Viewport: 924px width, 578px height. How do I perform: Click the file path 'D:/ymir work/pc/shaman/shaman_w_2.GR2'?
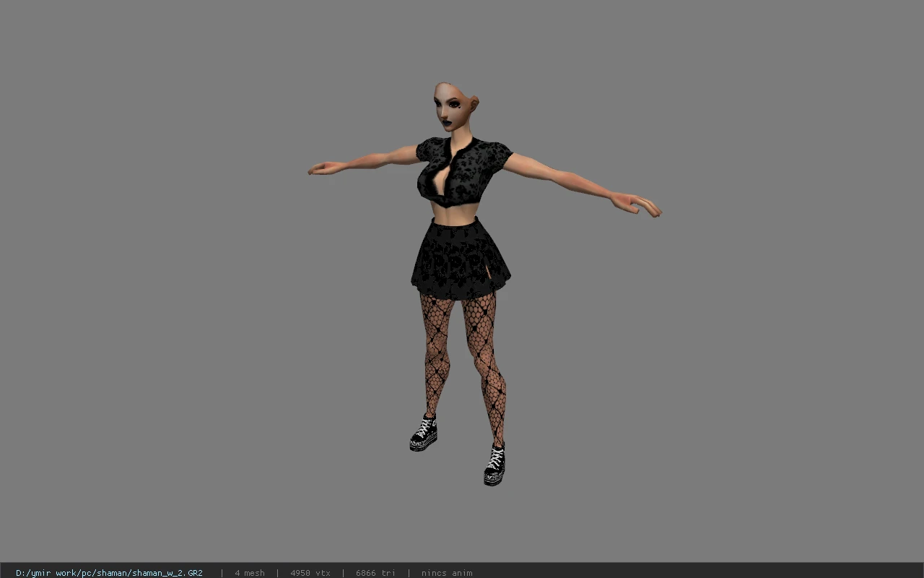[x=109, y=573]
